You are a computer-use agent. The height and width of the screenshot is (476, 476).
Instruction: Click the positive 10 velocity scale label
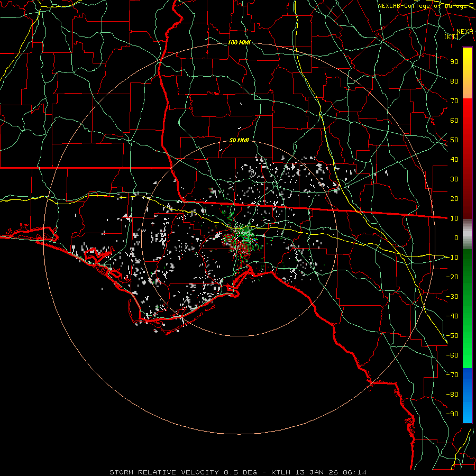[x=454, y=218]
